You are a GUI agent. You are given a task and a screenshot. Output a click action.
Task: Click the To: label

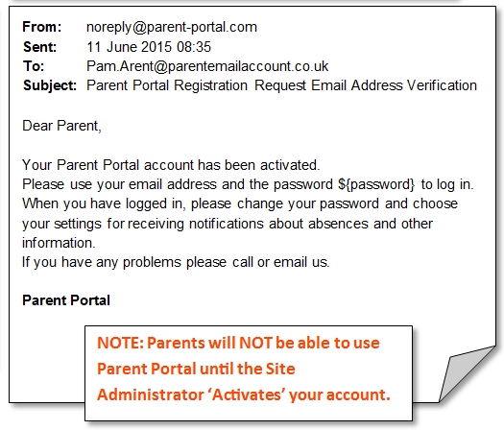pyautogui.click(x=34, y=66)
